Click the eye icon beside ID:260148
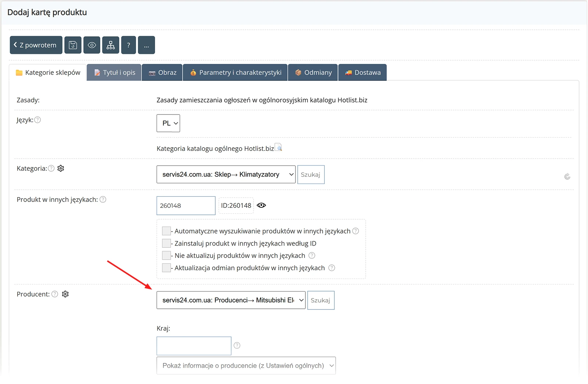The width and height of the screenshot is (588, 384). pos(261,206)
